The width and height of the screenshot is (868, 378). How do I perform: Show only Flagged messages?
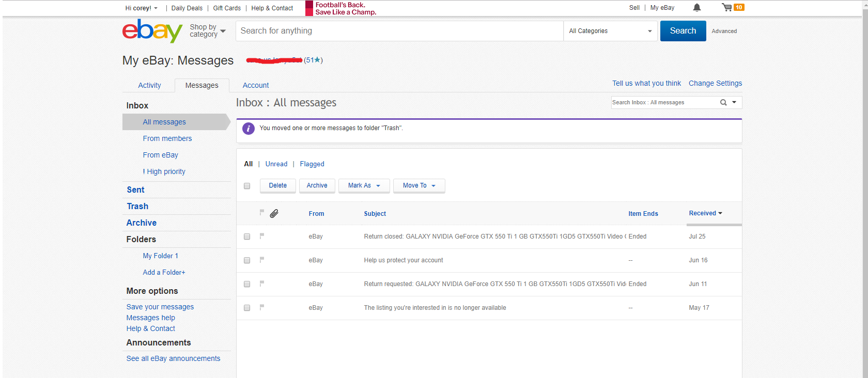[312, 164]
